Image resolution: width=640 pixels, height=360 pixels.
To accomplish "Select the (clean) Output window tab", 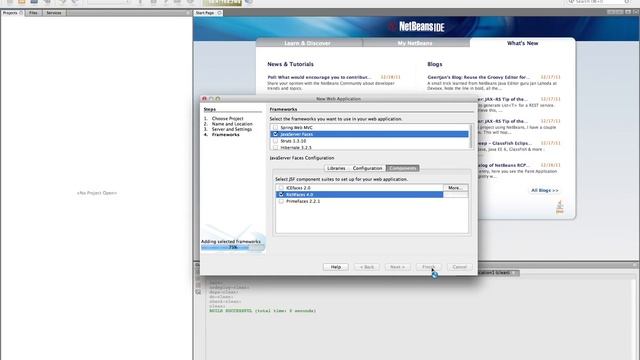I will [x=498, y=272].
